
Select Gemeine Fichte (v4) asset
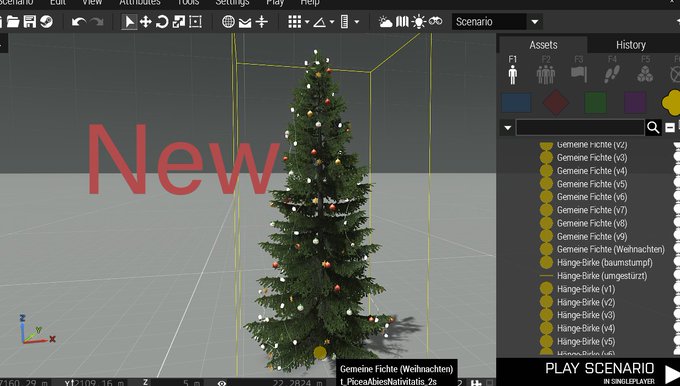coord(592,171)
